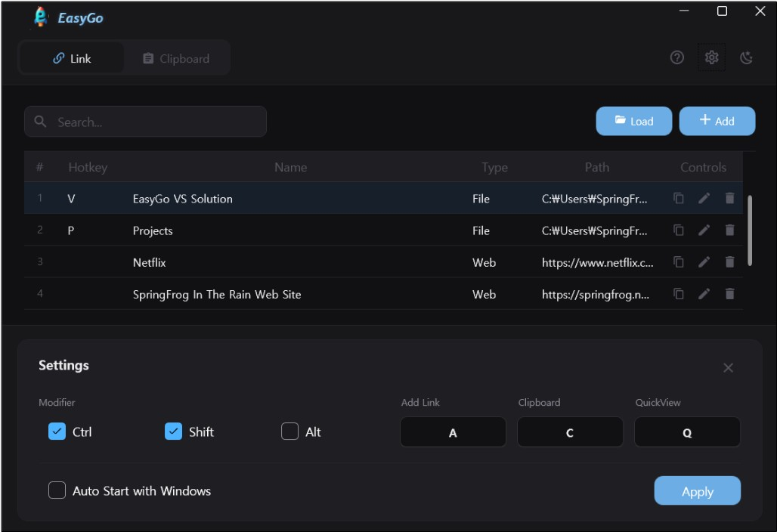
Task: Edit the Projects row with pencil icon
Action: [x=704, y=230]
